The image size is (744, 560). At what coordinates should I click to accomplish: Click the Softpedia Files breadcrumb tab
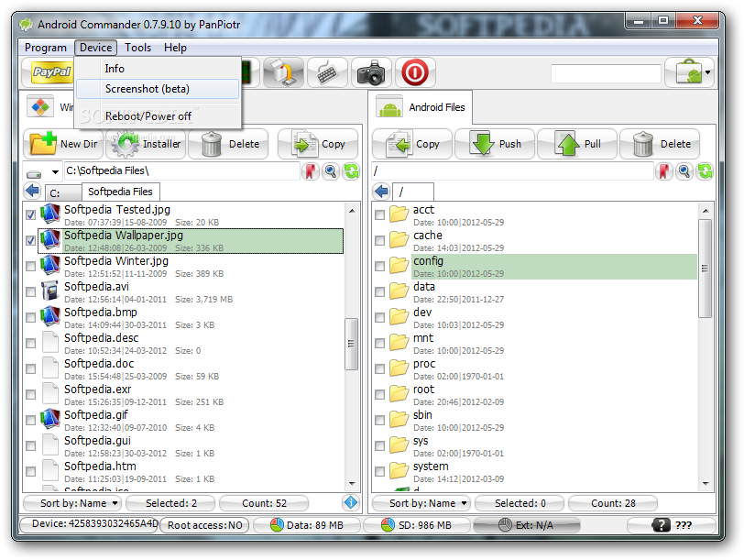pyautogui.click(x=121, y=192)
